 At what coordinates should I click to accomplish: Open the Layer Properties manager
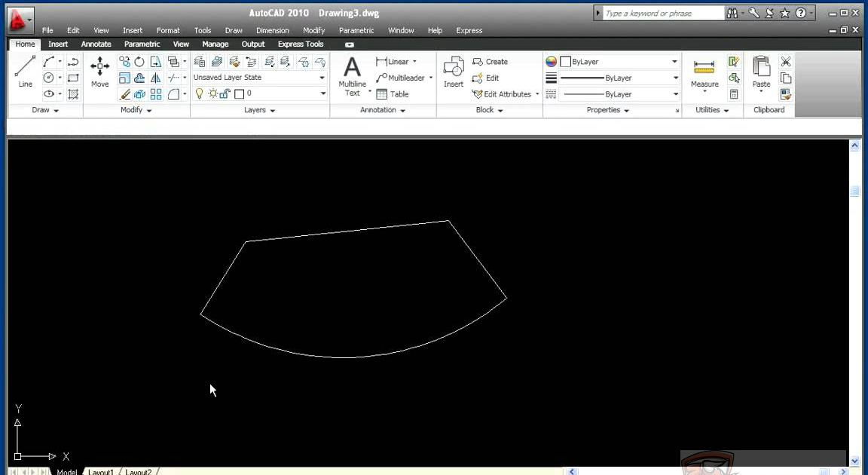[200, 62]
